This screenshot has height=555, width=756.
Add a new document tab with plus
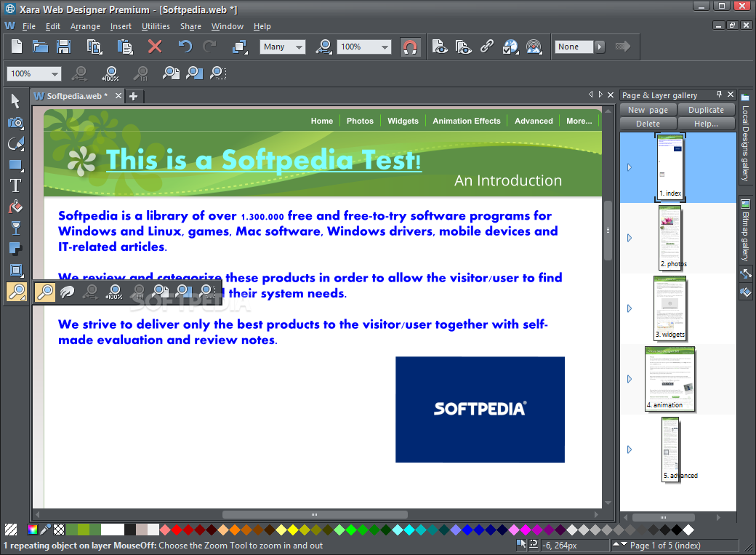[134, 96]
